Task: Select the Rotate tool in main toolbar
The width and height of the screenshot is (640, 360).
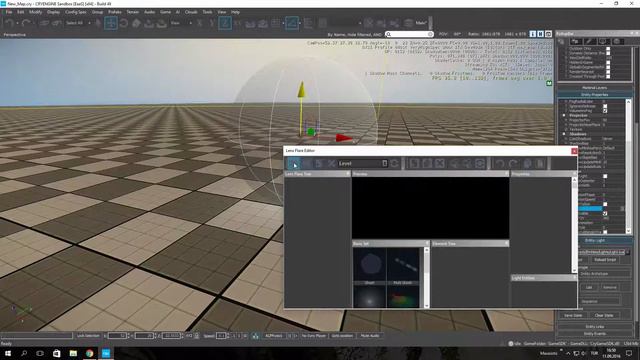Action: point(124,23)
